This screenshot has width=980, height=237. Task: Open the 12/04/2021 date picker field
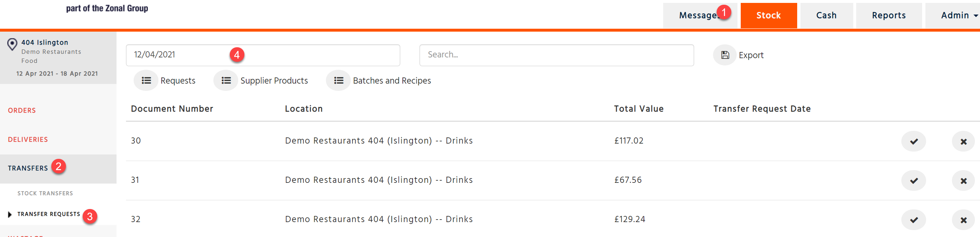263,55
